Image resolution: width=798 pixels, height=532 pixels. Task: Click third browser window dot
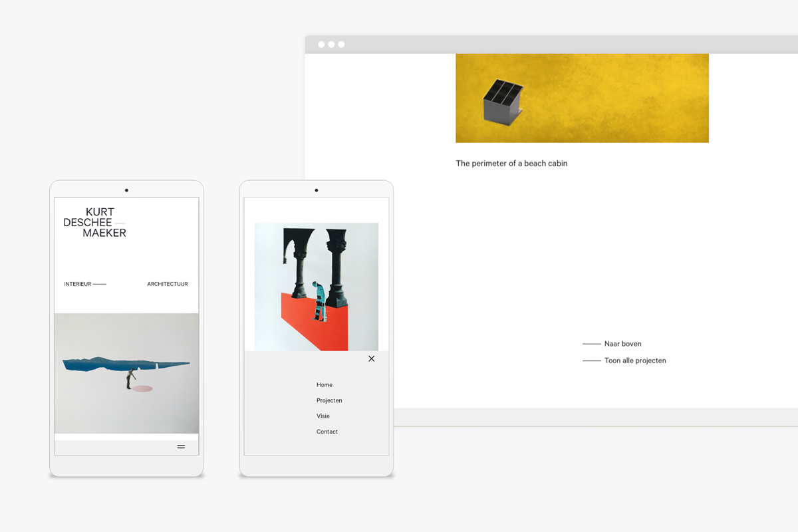coord(341,45)
